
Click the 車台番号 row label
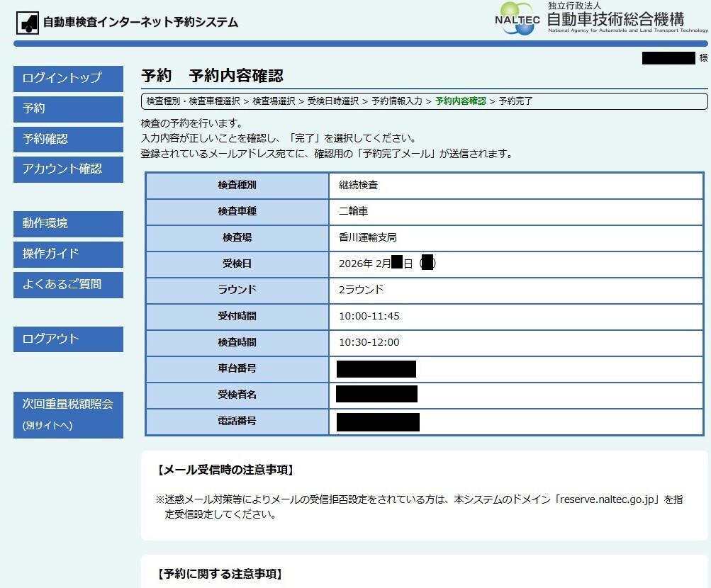pos(237,369)
